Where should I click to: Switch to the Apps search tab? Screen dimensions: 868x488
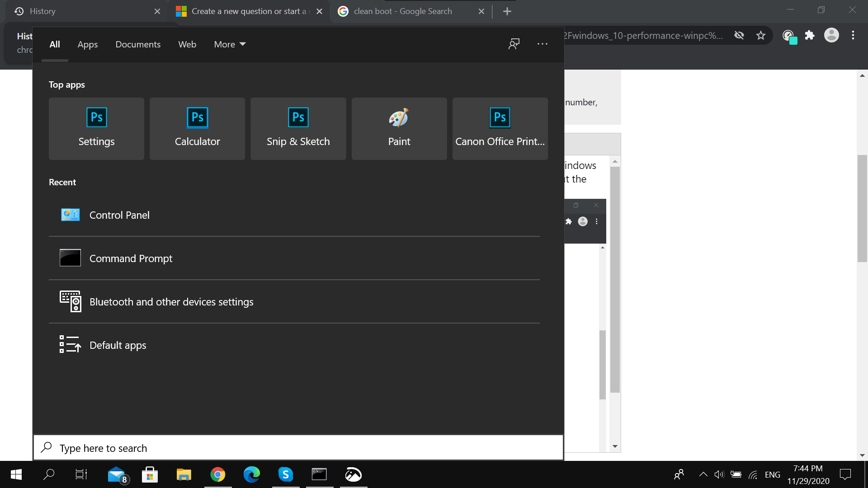tap(88, 44)
